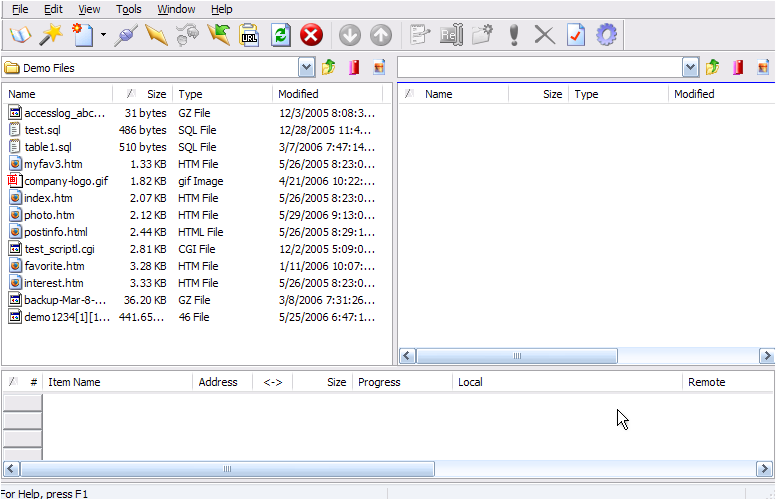The width and height of the screenshot is (776, 500).
Task: Expand the remote path dropdown arrow
Action: (x=690, y=68)
